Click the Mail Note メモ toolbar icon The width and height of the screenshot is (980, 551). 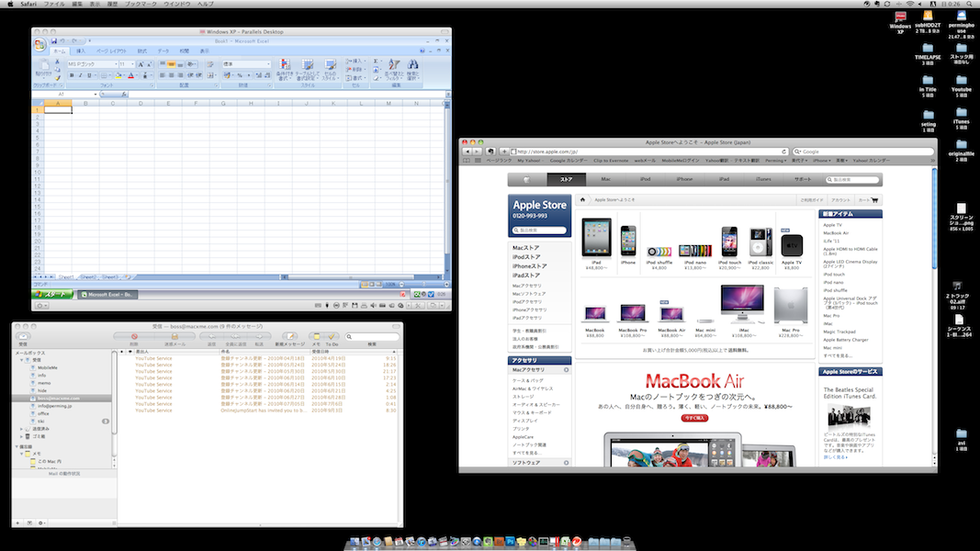[x=316, y=336]
